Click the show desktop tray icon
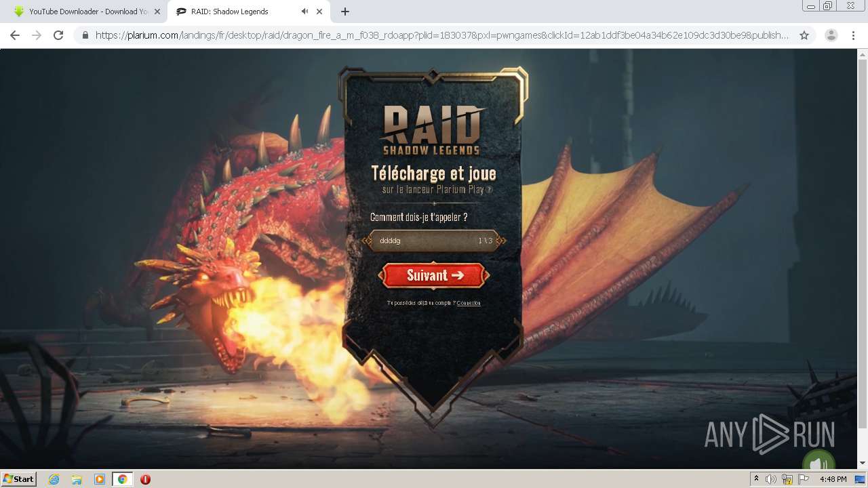Screen dimensions: 868x488 point(860,479)
